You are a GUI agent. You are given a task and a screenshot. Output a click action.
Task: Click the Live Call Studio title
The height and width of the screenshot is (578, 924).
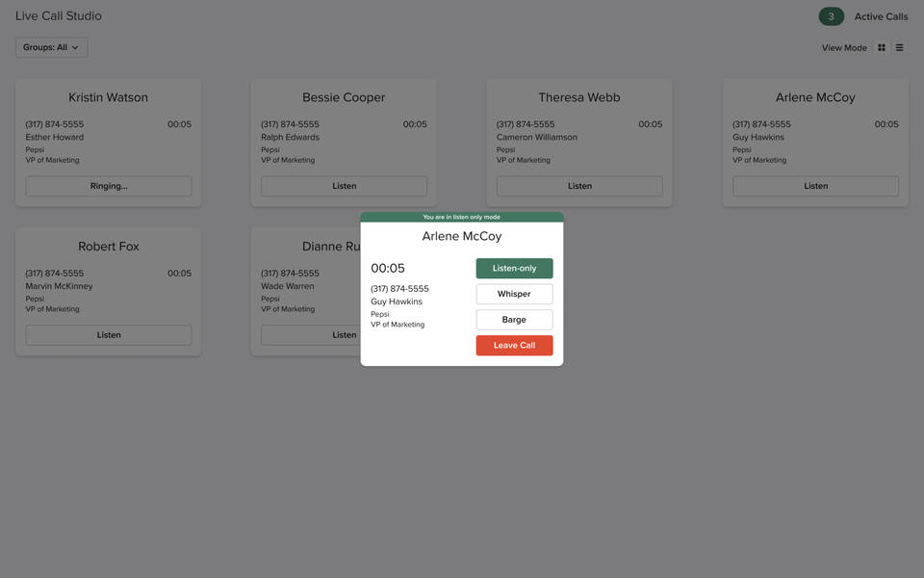[59, 16]
